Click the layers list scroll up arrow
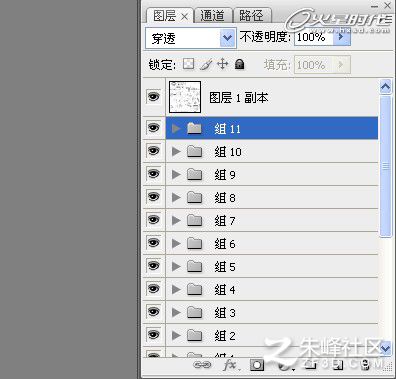Image resolution: width=396 pixels, height=379 pixels. (x=385, y=87)
